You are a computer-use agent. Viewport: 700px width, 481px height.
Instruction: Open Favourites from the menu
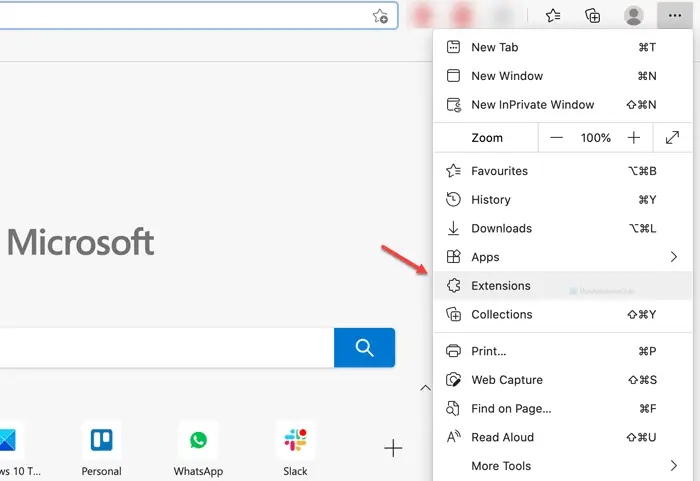point(563,171)
